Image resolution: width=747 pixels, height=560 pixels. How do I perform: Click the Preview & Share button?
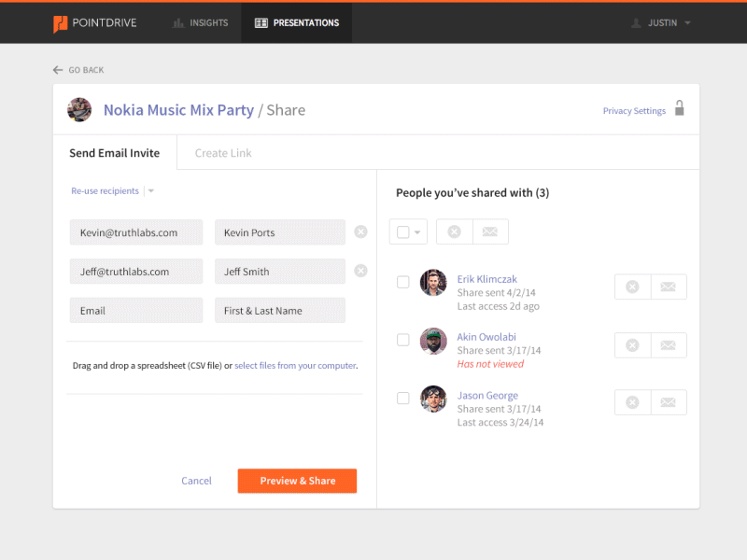[297, 481]
